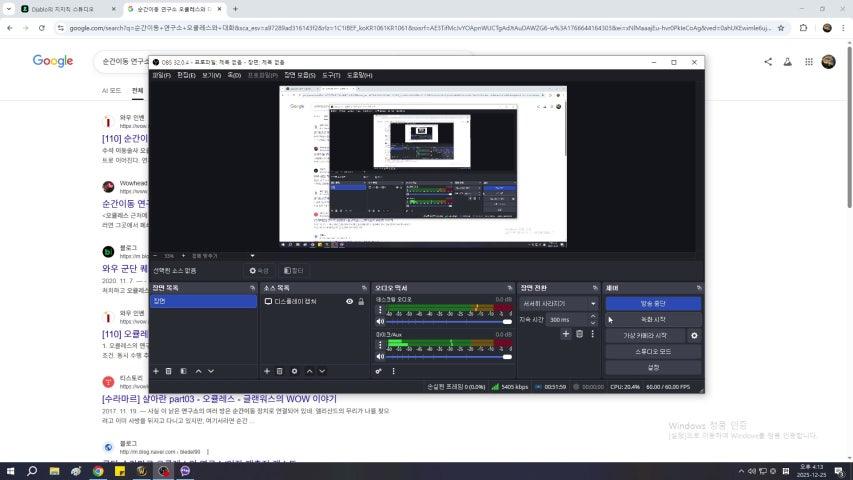Open virtual camera settings gear
The image size is (853, 480).
pos(694,336)
